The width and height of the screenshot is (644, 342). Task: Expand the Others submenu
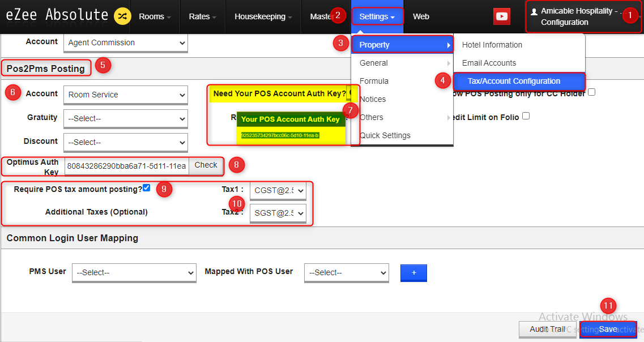coord(402,117)
